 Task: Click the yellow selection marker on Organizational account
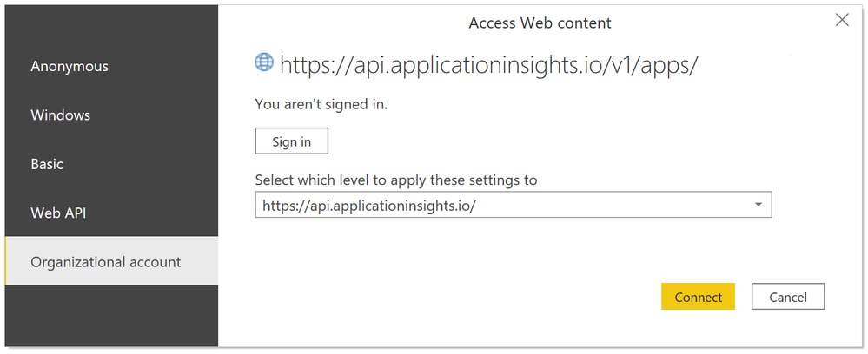5,262
